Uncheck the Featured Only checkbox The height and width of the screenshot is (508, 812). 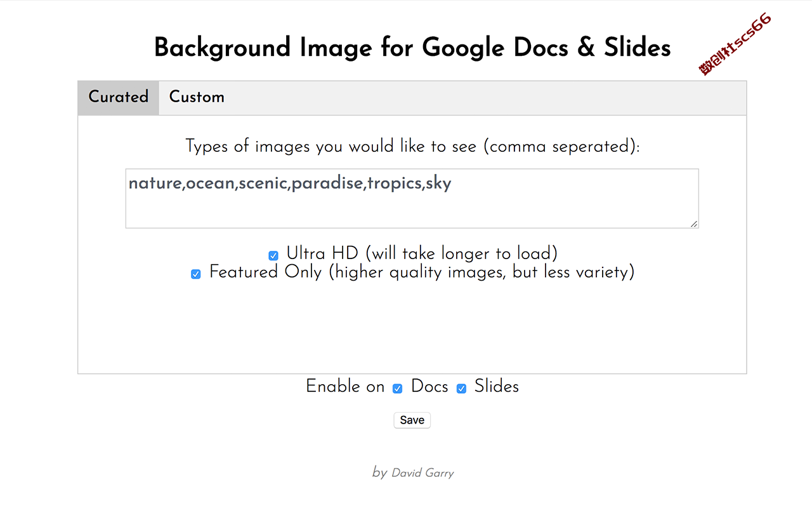(x=196, y=274)
